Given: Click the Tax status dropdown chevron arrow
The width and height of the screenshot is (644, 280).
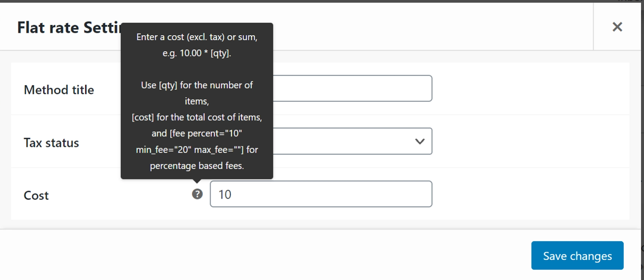Looking at the screenshot, I should coord(419,141).
